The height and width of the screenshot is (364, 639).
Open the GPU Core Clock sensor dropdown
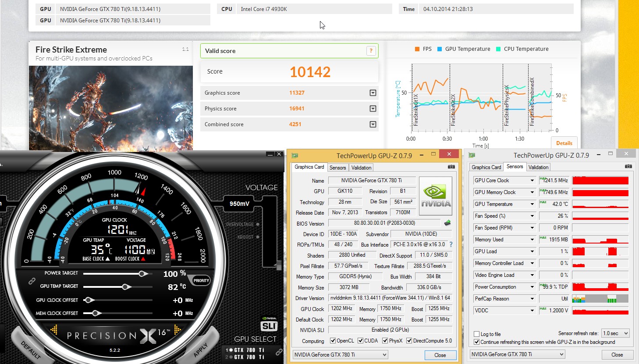[532, 180]
